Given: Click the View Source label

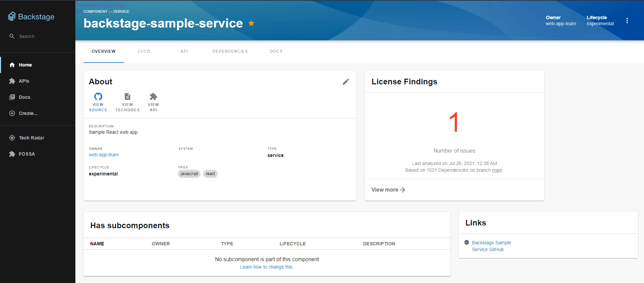Looking at the screenshot, I should (98, 107).
